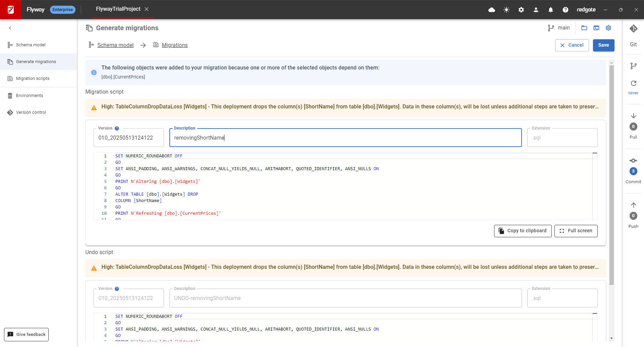644x347 pixels.
Task: Click the Version help icon in Migration script
Action: point(117,129)
